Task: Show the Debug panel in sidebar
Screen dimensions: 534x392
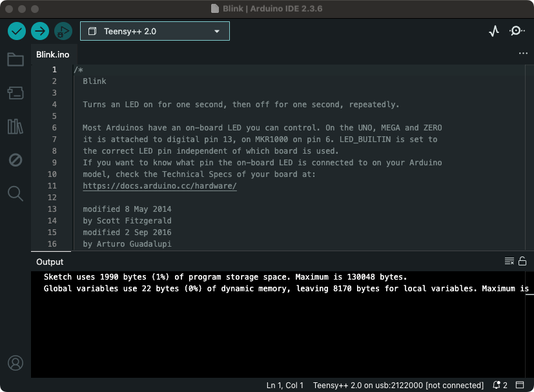Action: (15, 160)
